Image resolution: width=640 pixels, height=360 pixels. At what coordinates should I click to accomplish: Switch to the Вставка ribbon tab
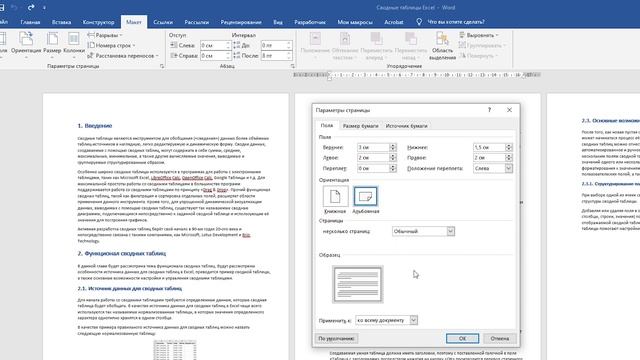coord(61,22)
